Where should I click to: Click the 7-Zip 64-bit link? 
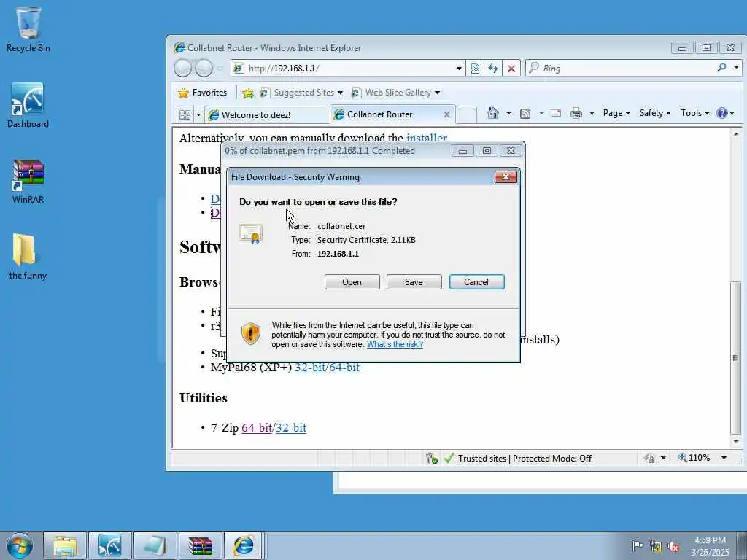pos(257,427)
